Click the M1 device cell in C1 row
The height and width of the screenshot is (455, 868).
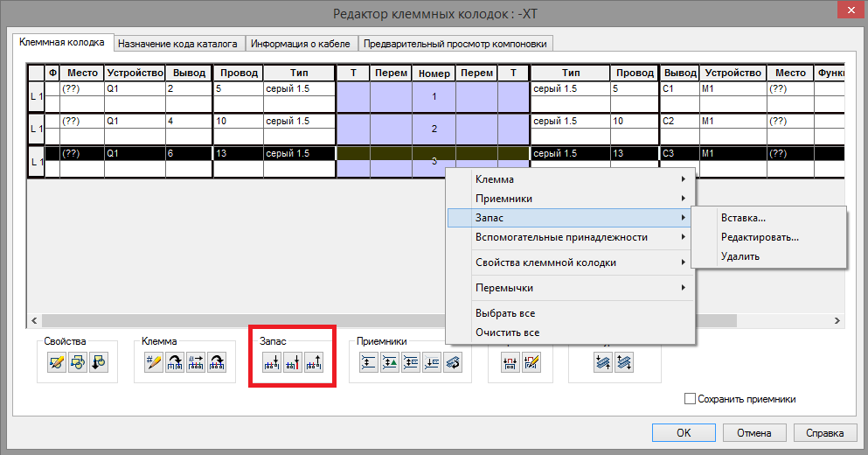tap(733, 88)
